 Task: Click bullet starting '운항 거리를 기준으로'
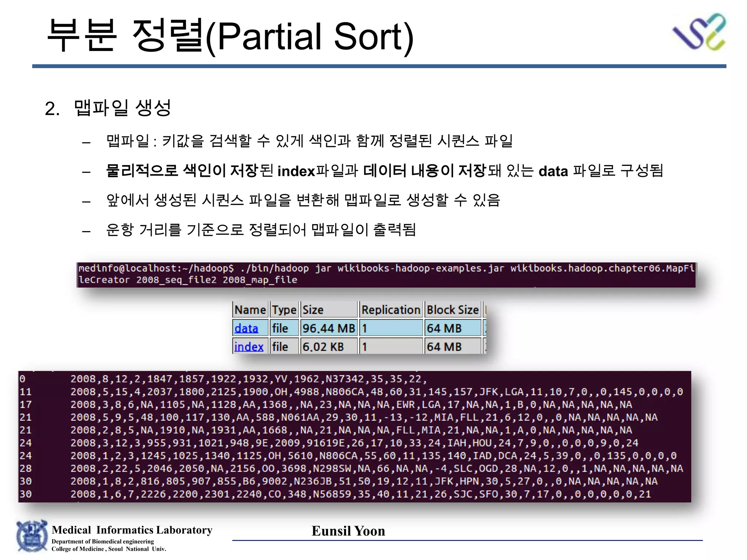pos(261,229)
